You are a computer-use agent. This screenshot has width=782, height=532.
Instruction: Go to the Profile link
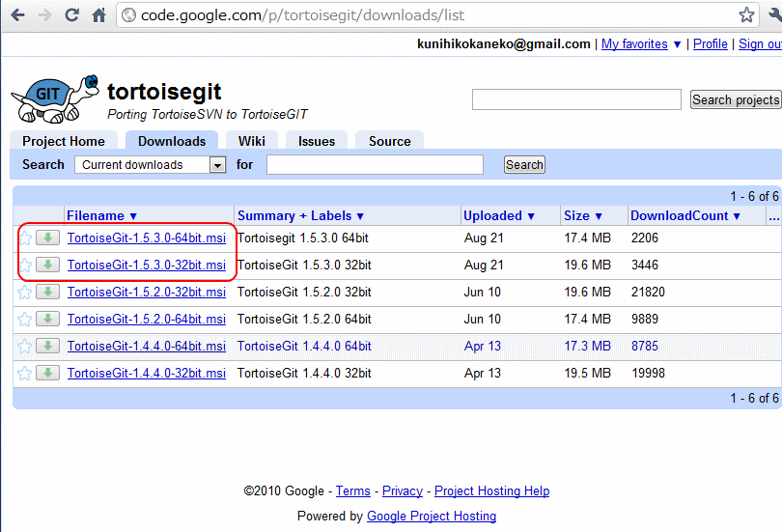711,43
